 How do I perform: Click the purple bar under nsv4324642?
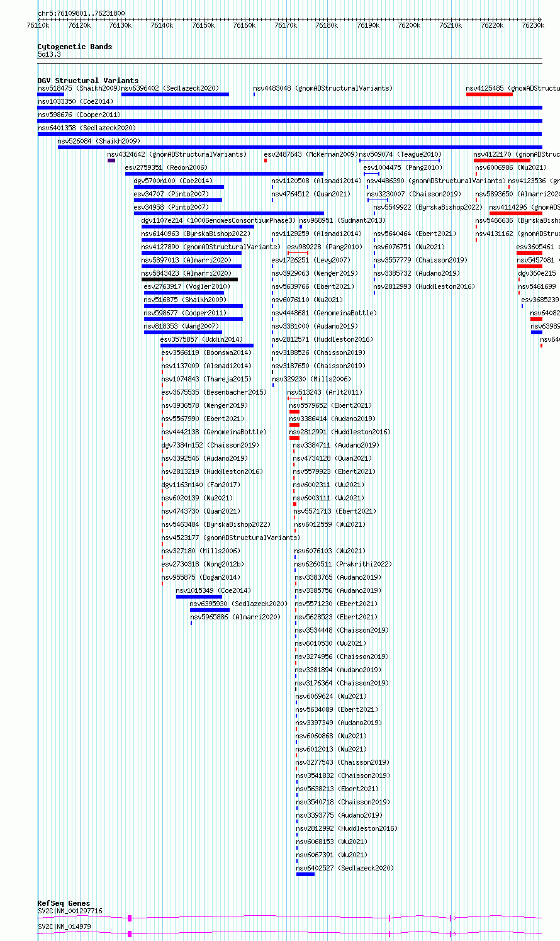[x=111, y=161]
